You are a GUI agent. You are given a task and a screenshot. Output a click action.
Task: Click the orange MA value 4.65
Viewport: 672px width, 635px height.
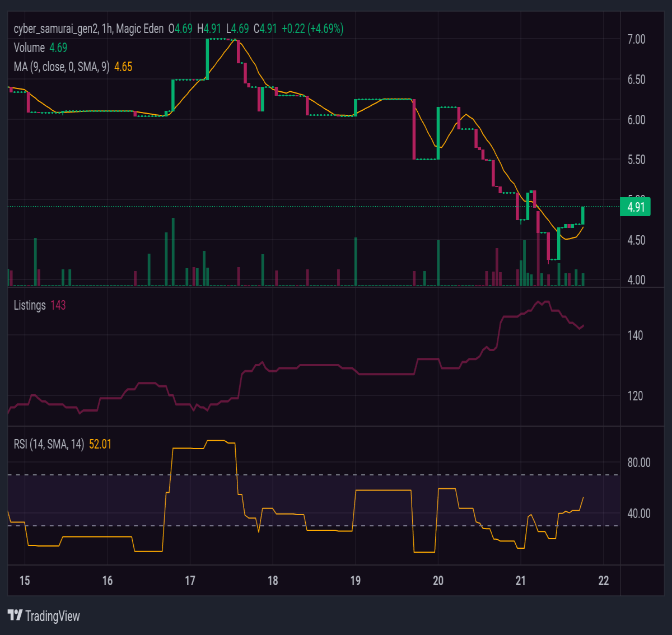click(x=123, y=67)
